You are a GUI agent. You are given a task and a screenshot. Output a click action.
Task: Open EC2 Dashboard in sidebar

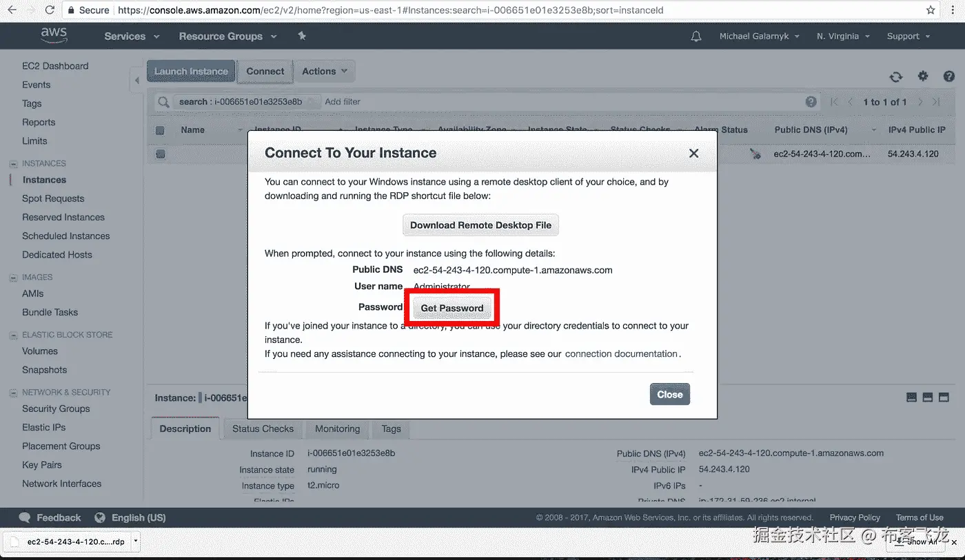(55, 66)
